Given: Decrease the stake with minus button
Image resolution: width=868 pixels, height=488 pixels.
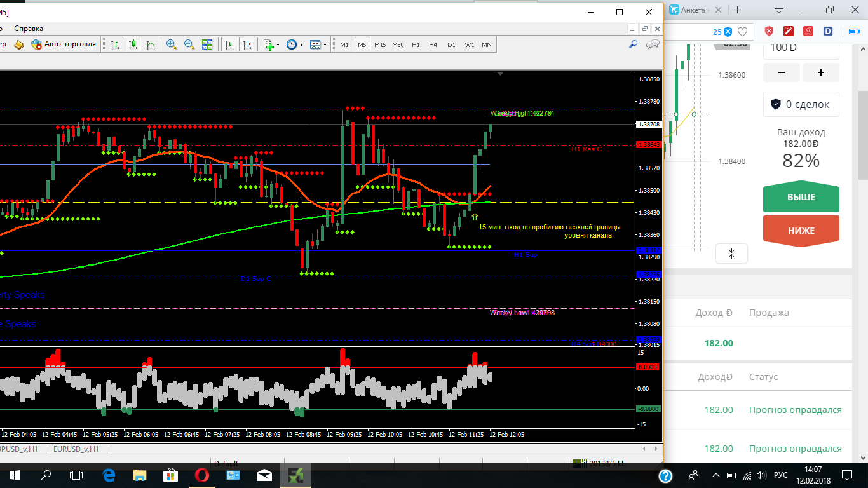Looking at the screenshot, I should 781,72.
